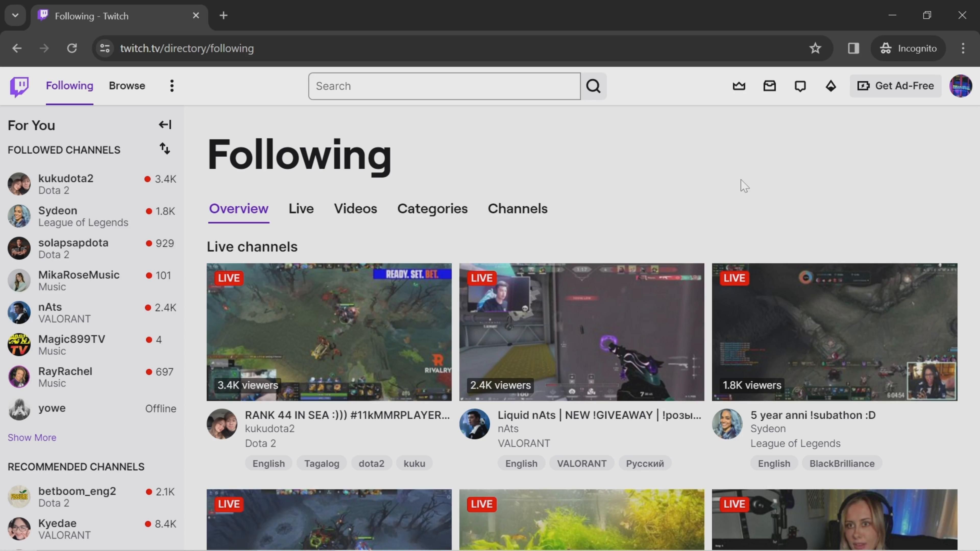Click the Twitch logo home icon

19,86
